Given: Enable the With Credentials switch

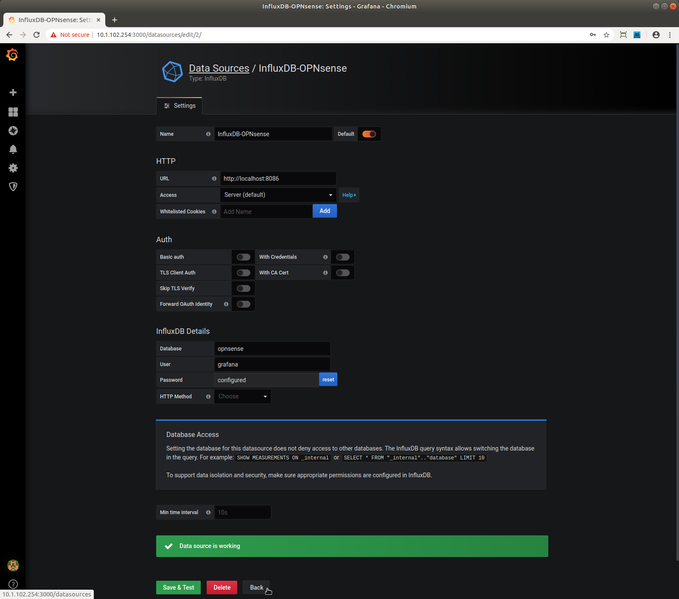Looking at the screenshot, I should pos(343,257).
